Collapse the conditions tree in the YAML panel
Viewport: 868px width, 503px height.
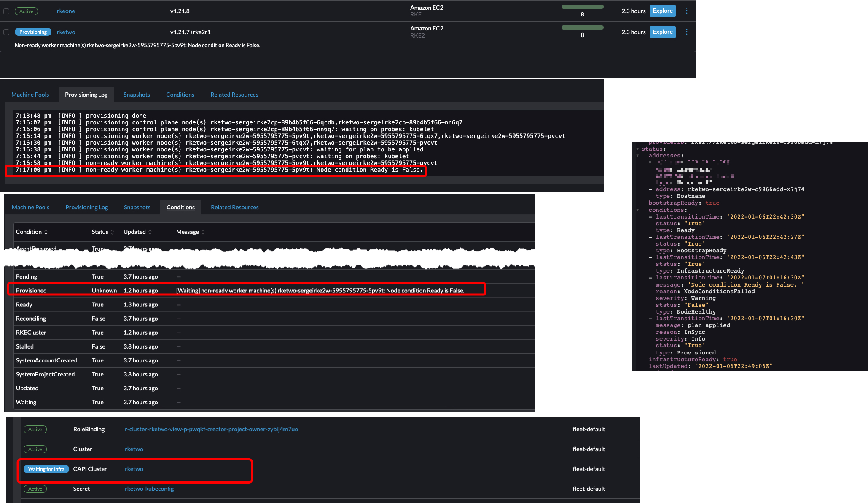click(x=638, y=210)
